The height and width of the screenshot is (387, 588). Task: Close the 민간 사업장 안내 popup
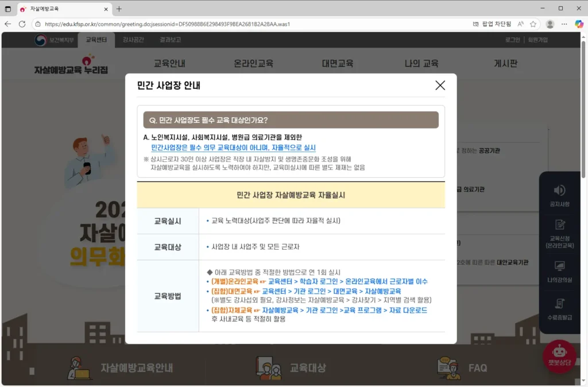point(440,85)
